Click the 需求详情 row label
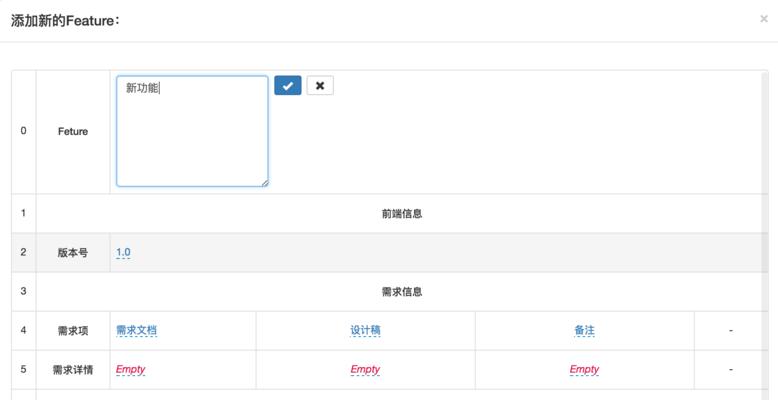This screenshot has height=400, width=778. coord(73,370)
